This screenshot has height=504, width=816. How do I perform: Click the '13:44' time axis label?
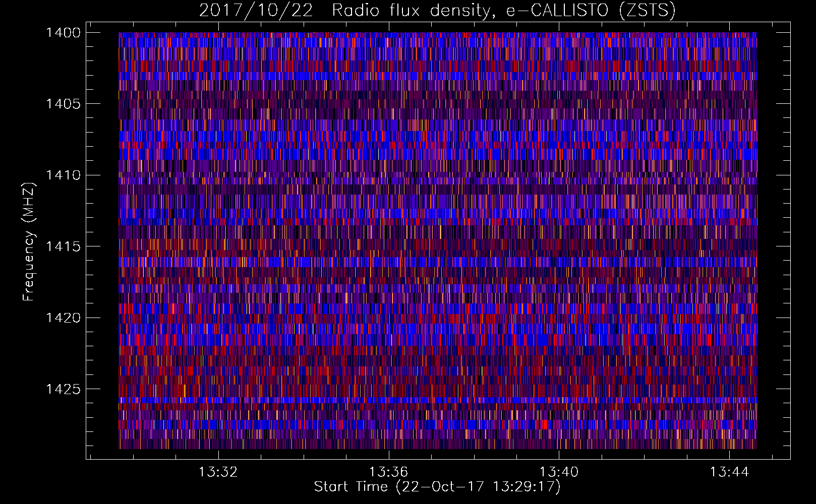click(729, 472)
